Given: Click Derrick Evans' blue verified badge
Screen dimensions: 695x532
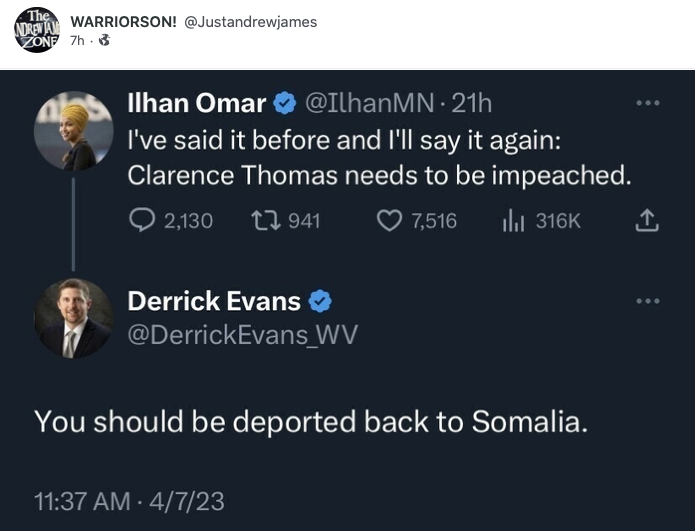Looking at the screenshot, I should [x=321, y=300].
